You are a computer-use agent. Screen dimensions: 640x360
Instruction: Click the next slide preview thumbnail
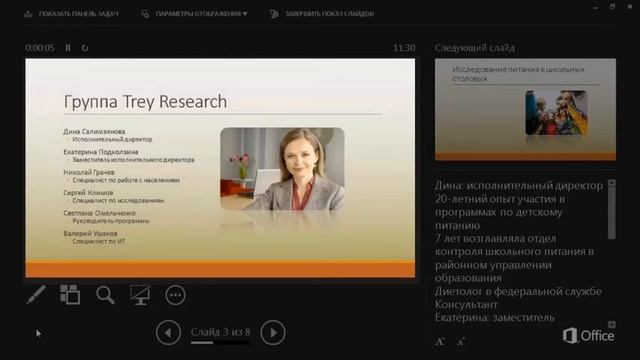pos(525,109)
